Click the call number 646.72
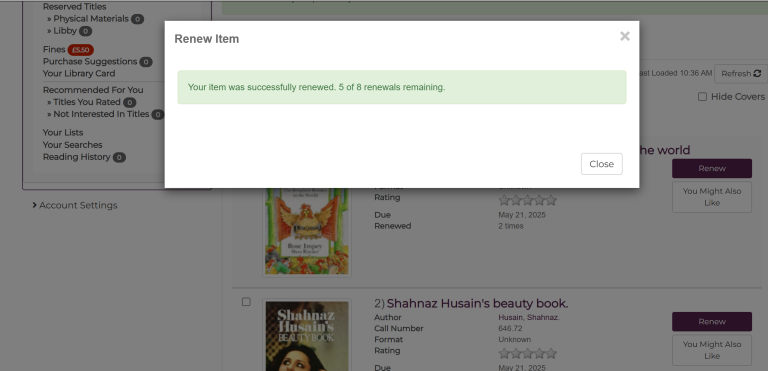Screen dimensions: 768x371 pyautogui.click(x=510, y=328)
